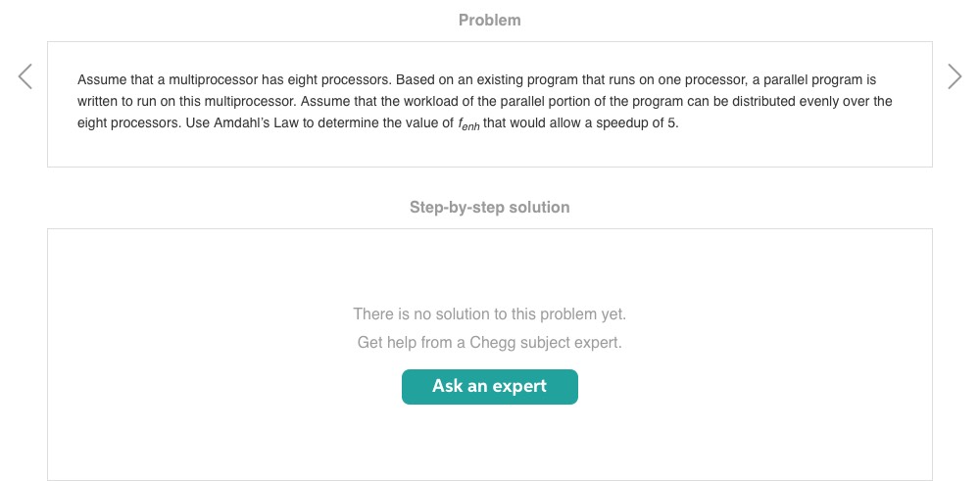Click the Step-by-step solution heading
Image resolution: width=980 pixels, height=481 pixels.
click(490, 208)
